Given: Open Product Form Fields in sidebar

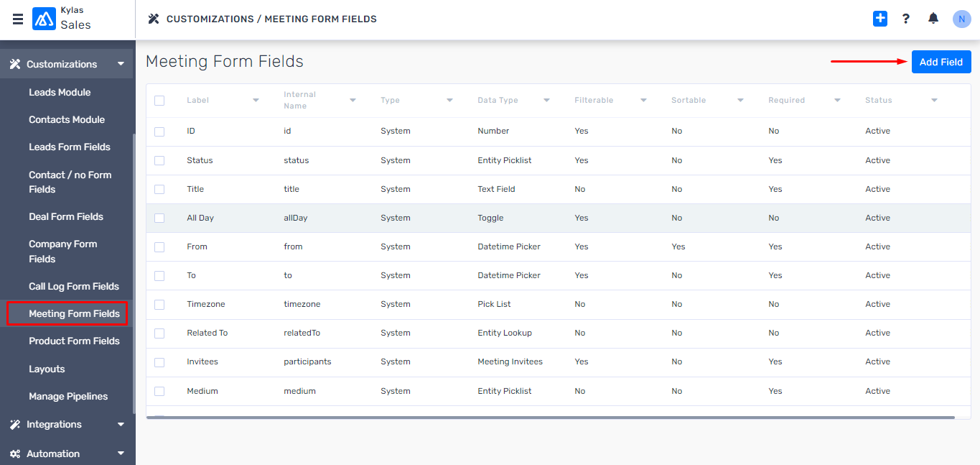Looking at the screenshot, I should coord(74,341).
